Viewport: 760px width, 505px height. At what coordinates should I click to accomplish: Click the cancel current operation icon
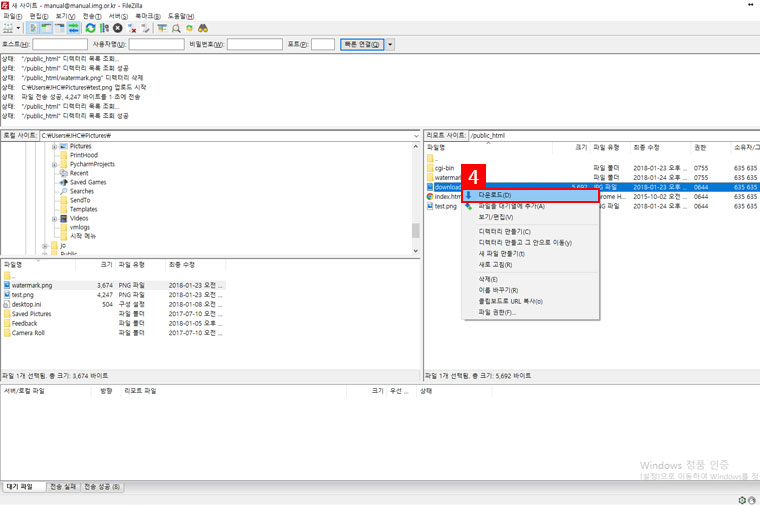[118, 28]
